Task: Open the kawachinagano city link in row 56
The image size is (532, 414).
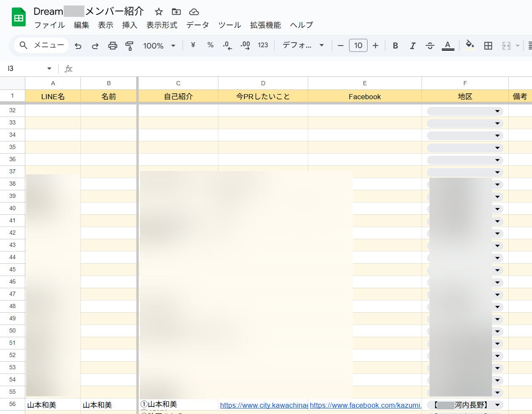Action: point(263,405)
